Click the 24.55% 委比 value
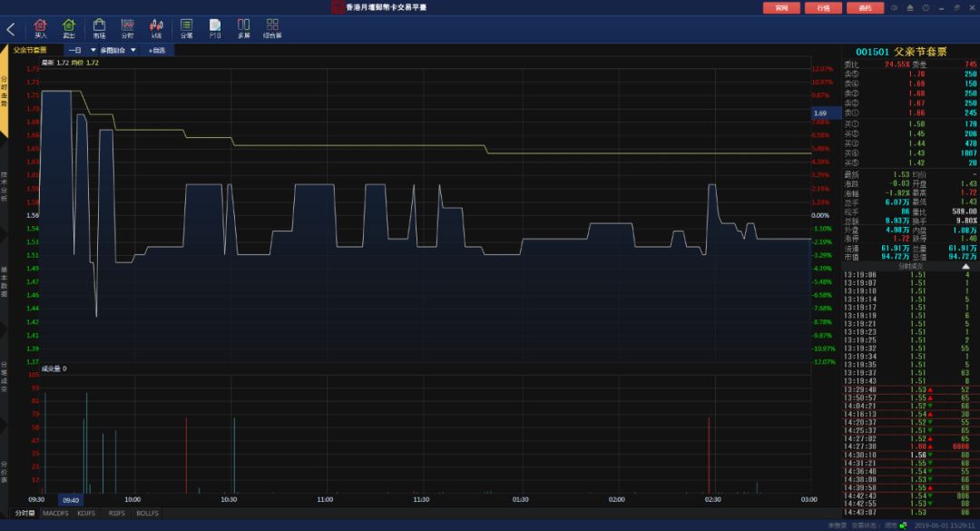 pyautogui.click(x=897, y=64)
